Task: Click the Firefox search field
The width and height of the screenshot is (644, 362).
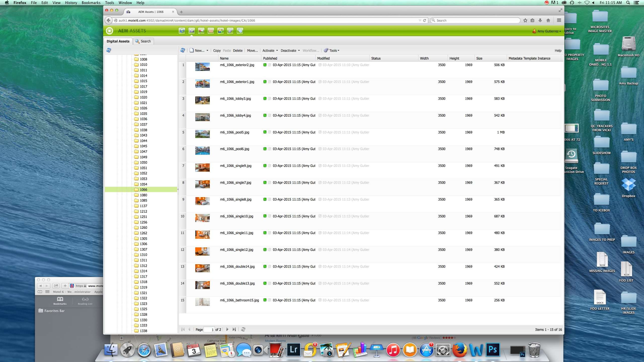Action: (x=475, y=20)
